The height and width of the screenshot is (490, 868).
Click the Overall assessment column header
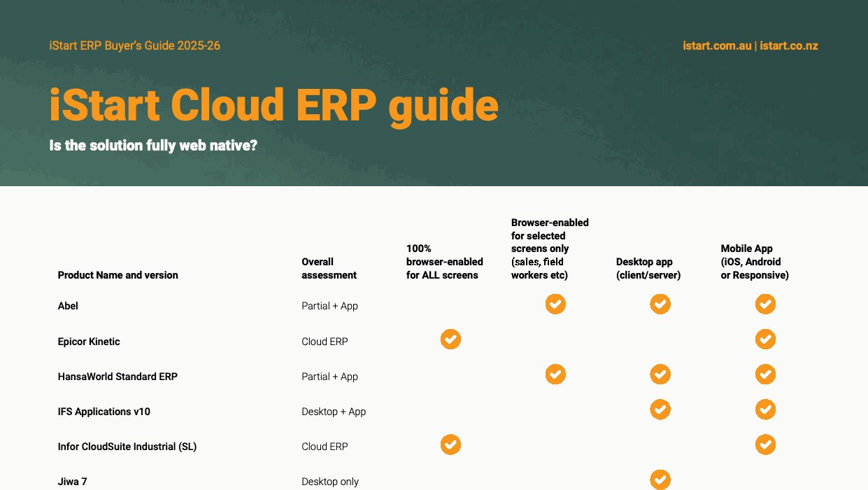click(x=329, y=269)
